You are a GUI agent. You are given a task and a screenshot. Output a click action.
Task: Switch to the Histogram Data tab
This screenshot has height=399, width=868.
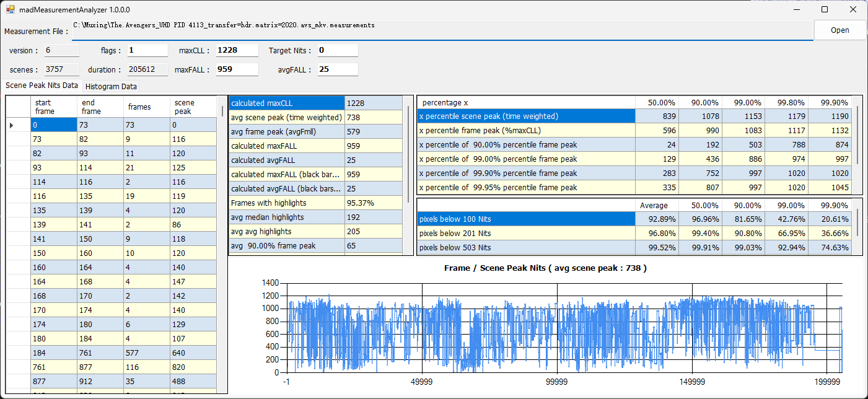(x=112, y=87)
